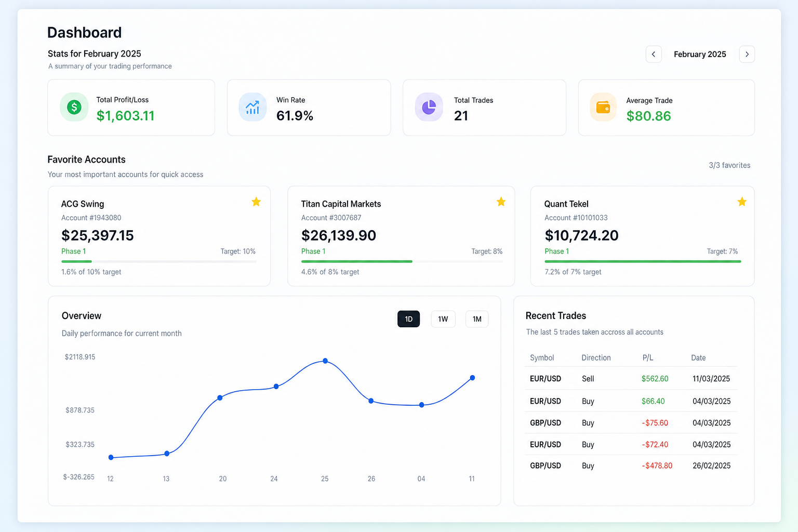Toggle the Quant Tekel favorite star
This screenshot has height=532, width=798.
pyautogui.click(x=742, y=202)
